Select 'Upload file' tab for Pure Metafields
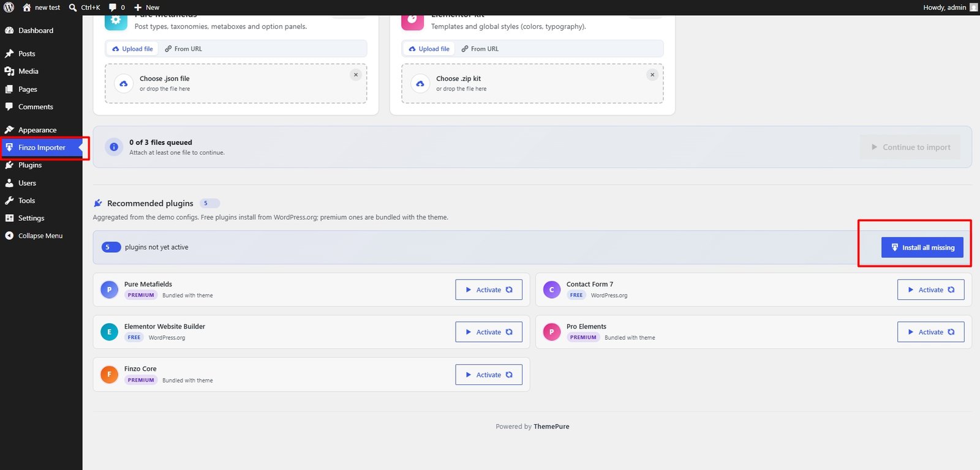980x470 pixels. click(x=132, y=49)
